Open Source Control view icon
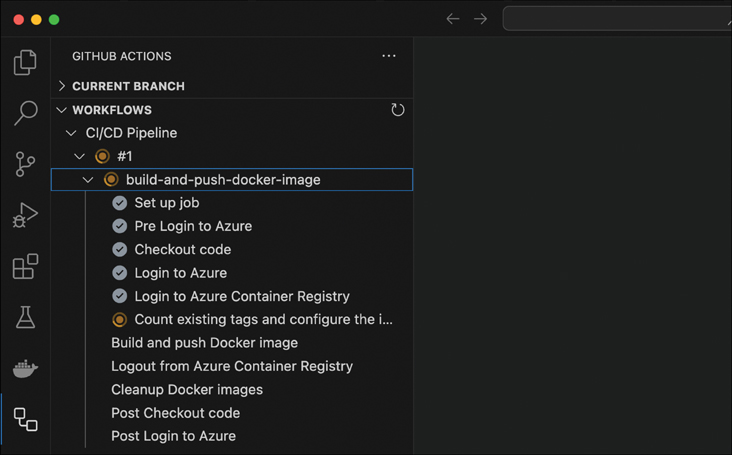Image resolution: width=732 pixels, height=455 pixels. 25,164
